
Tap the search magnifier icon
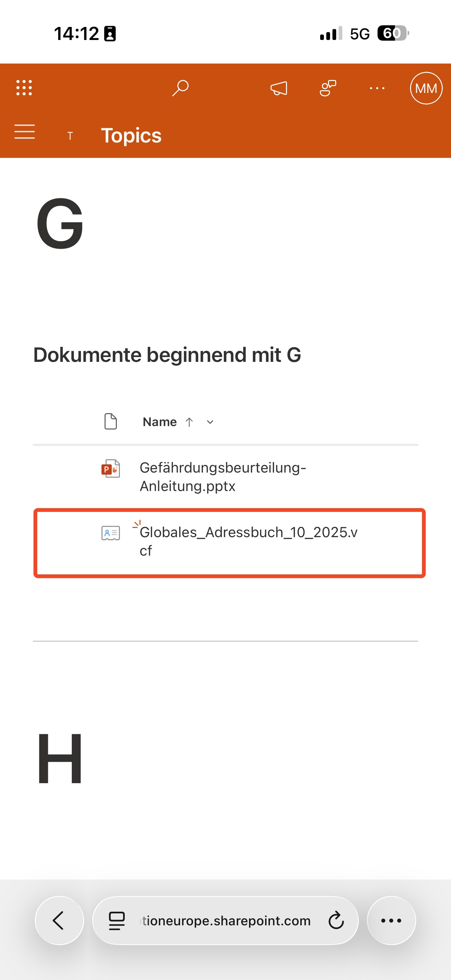tap(180, 88)
